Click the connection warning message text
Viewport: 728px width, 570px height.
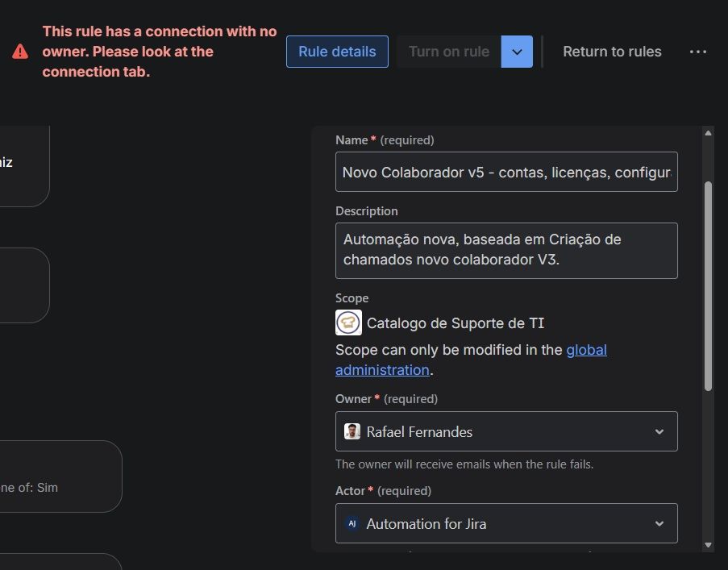coord(160,51)
